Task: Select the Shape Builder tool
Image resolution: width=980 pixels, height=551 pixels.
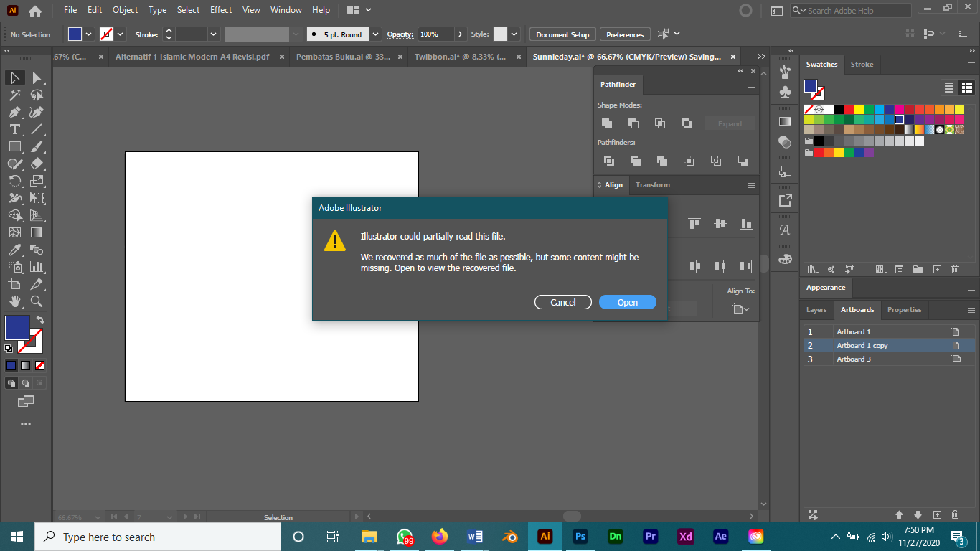Action: 15,215
